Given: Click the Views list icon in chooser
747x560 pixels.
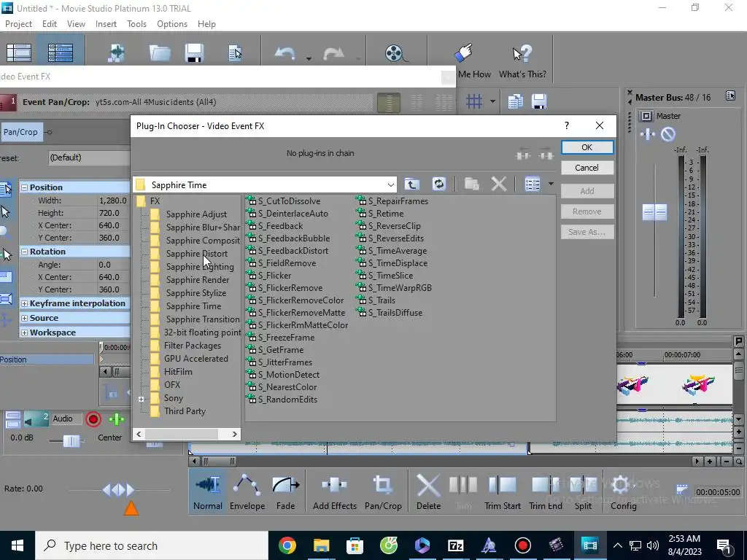Looking at the screenshot, I should (x=532, y=184).
